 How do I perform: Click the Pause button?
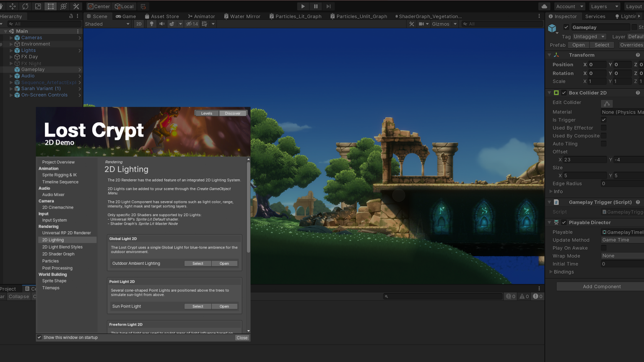click(316, 6)
